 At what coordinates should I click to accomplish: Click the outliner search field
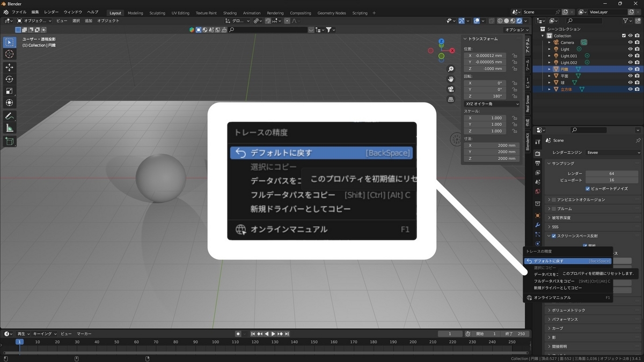coord(585,20)
